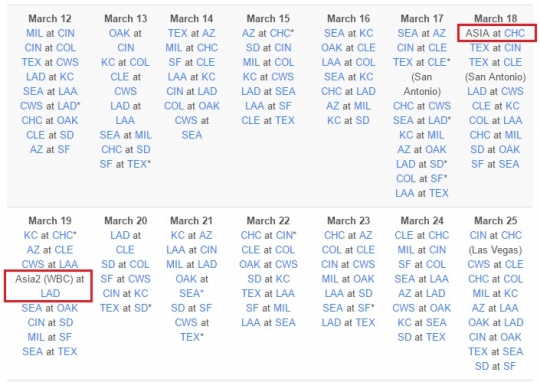540x382 pixels.
Task: Open SF at SEA game on March 18
Action: [x=495, y=164]
